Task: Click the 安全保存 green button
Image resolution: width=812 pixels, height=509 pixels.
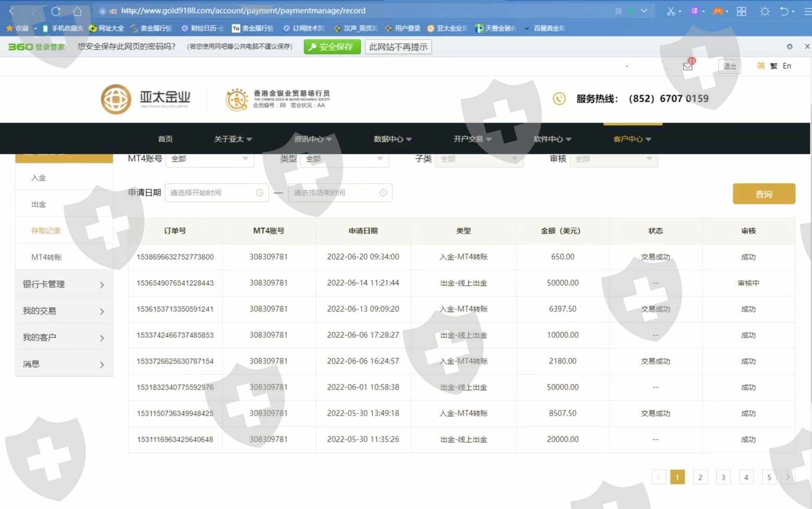Action: click(x=332, y=47)
